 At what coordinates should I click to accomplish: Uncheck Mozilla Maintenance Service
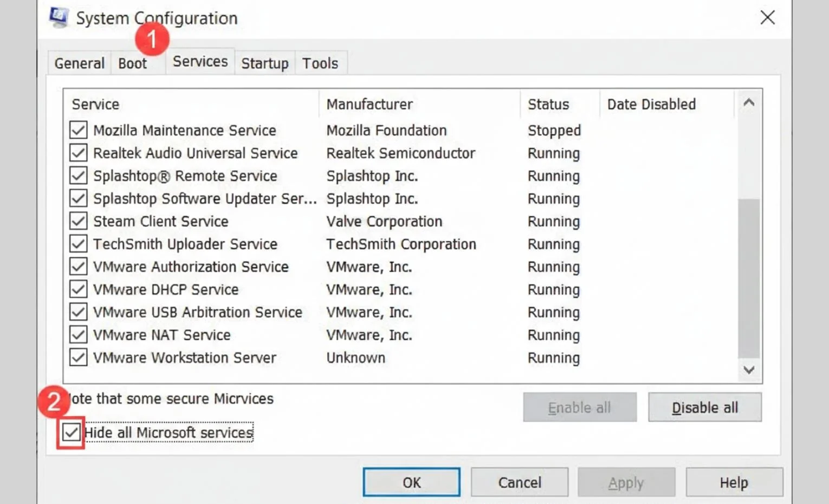coord(78,130)
